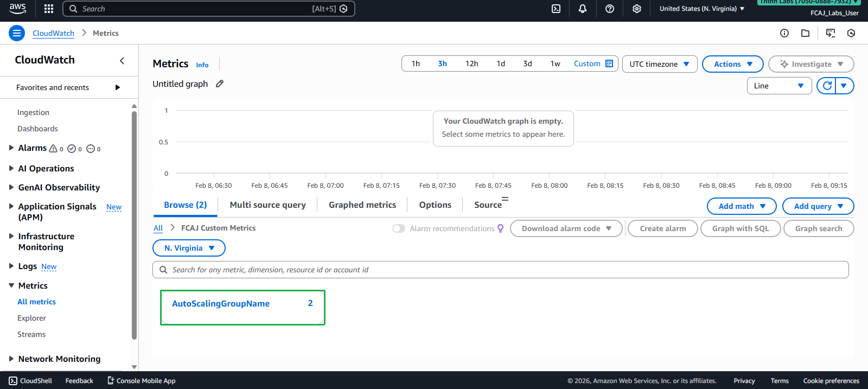Open the N. Virginia region filter dropdown

(x=189, y=248)
